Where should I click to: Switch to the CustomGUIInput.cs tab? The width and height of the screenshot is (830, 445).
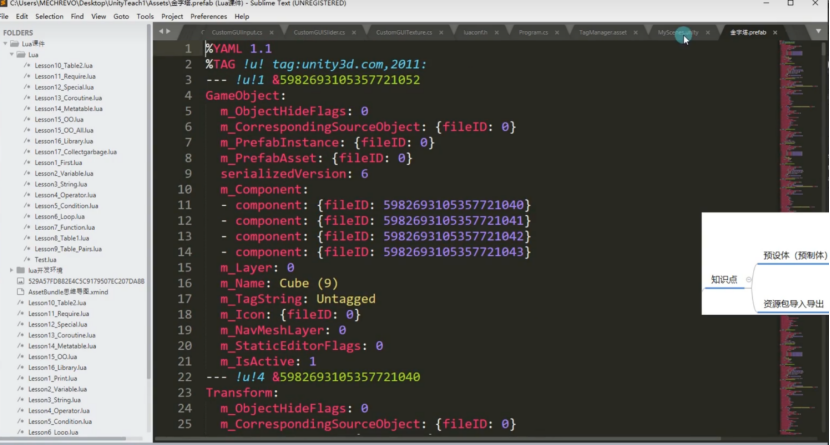[x=237, y=33]
